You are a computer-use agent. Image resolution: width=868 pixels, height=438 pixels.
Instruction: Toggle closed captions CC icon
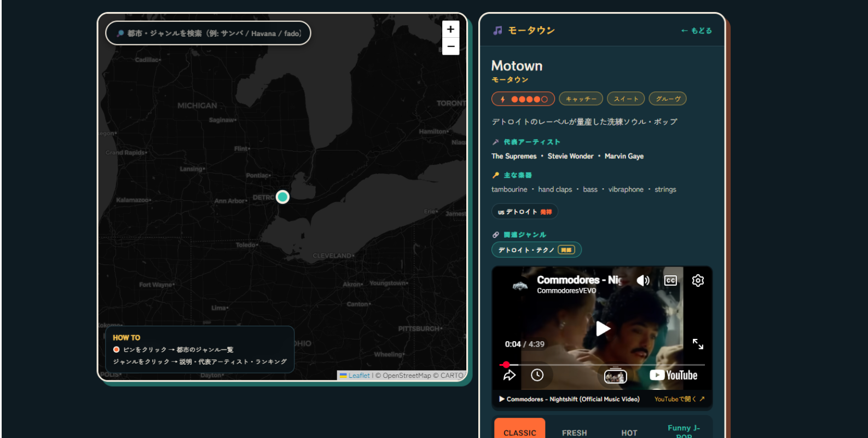point(670,280)
